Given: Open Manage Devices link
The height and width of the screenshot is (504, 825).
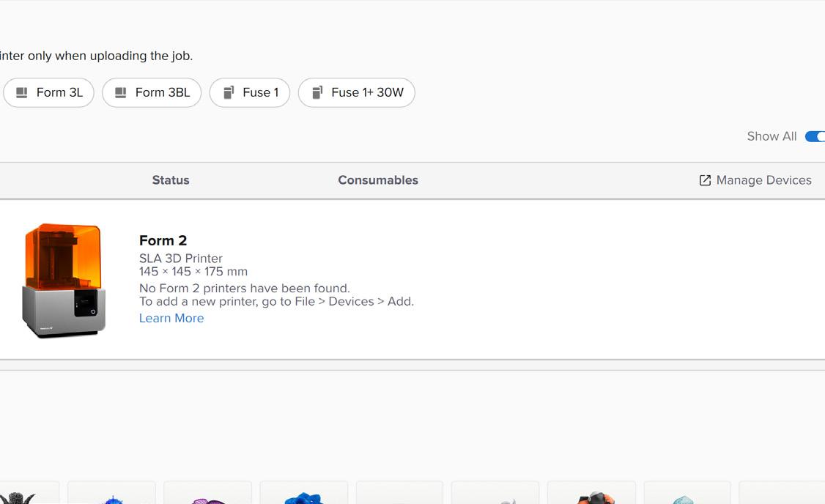Looking at the screenshot, I should coord(755,180).
